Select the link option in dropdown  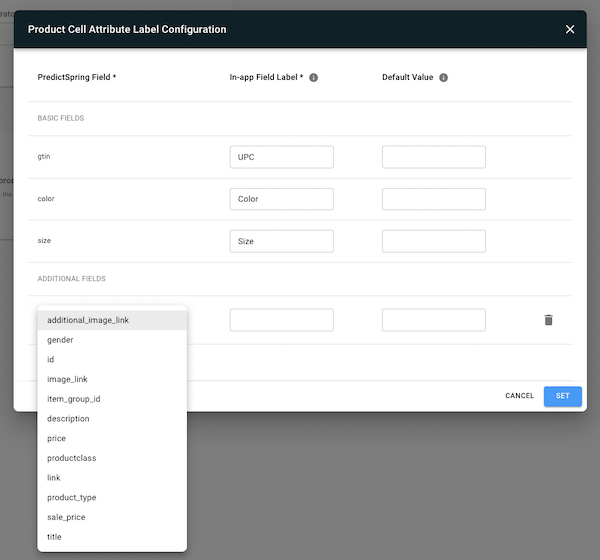112,478
